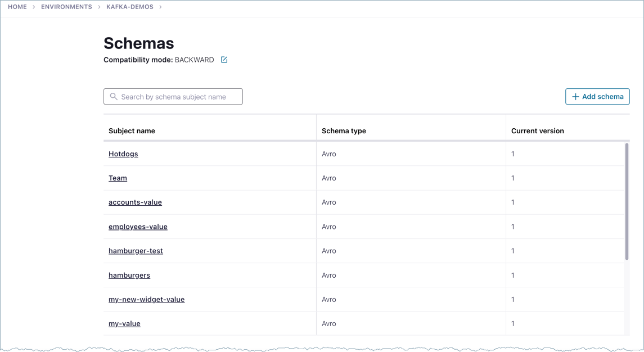Edit compatibility mode using the pencil icon

224,60
